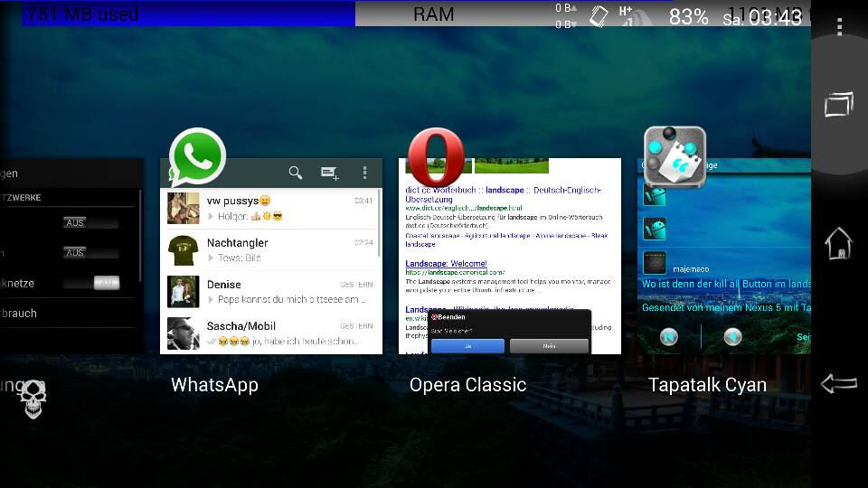Click the Ja button in Opera dialog
Image resolution: width=868 pixels, height=488 pixels.
pos(467,345)
